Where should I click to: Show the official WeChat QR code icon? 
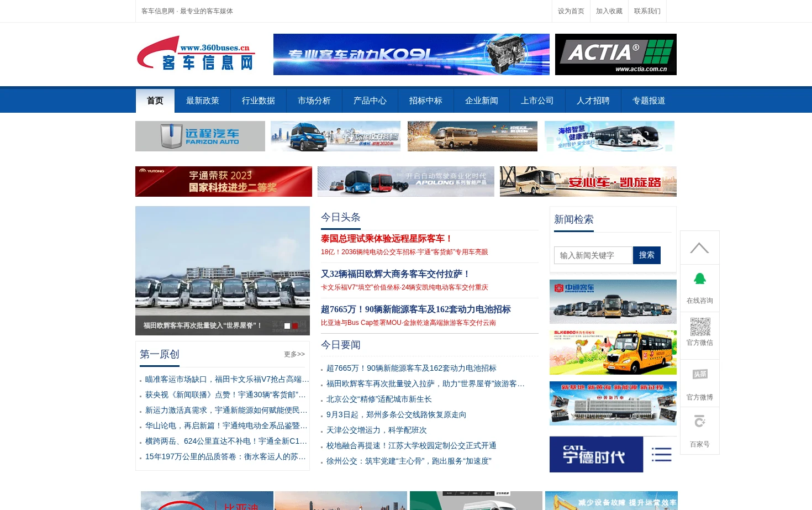[700, 327]
